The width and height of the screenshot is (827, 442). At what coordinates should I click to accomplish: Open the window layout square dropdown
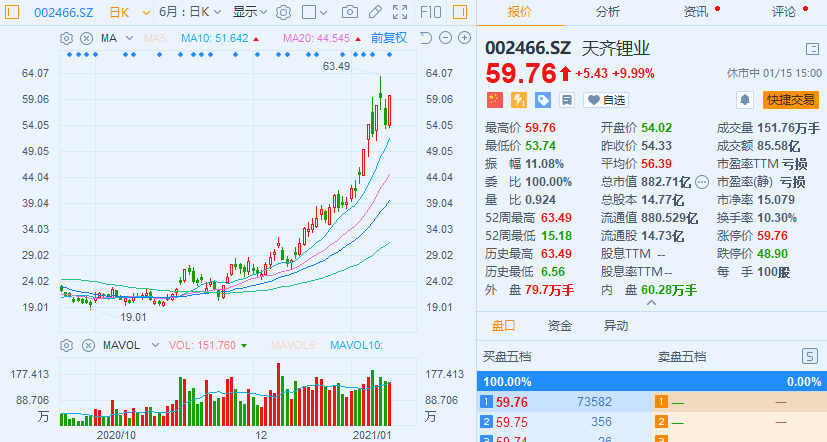[x=314, y=12]
